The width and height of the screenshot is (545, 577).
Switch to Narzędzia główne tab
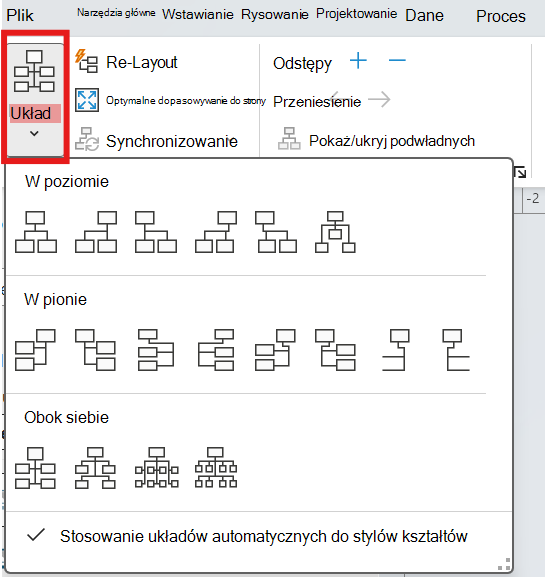click(x=116, y=13)
